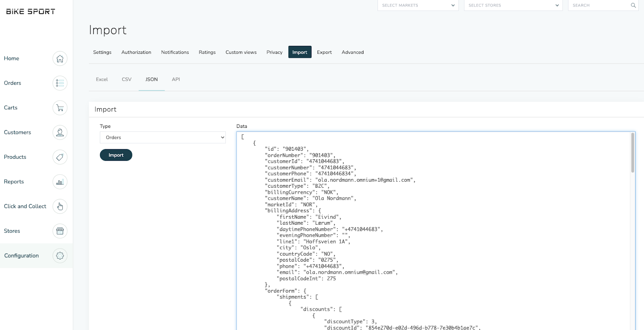Screen dimensions: 644x330
Task: Go to Home in sidebar
Action: pos(12,59)
